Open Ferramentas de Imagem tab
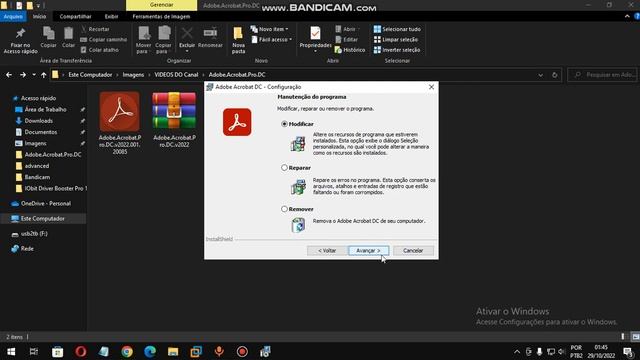 [x=161, y=16]
